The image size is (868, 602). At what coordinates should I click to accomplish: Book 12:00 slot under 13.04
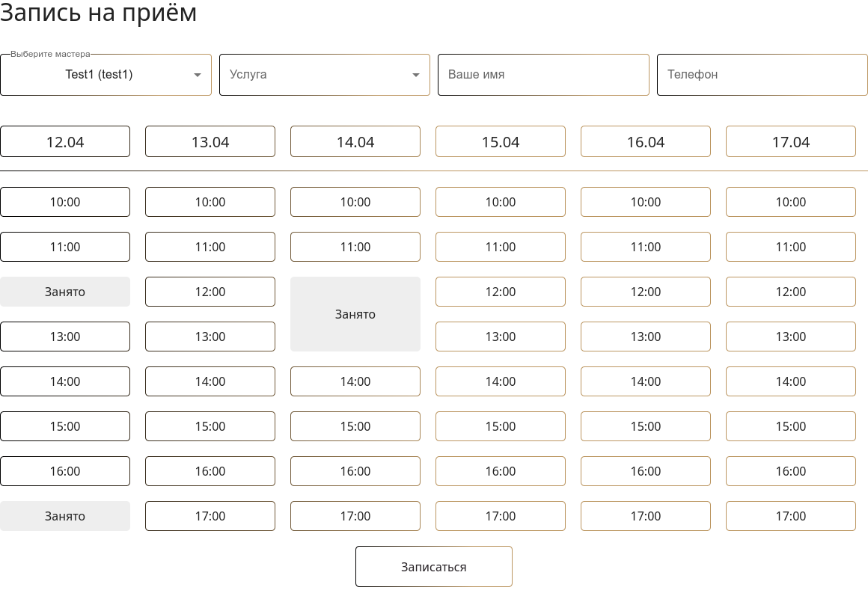coord(210,292)
